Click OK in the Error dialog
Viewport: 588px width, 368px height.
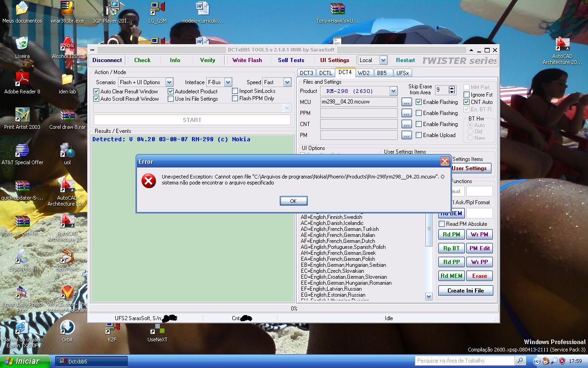[x=293, y=201]
